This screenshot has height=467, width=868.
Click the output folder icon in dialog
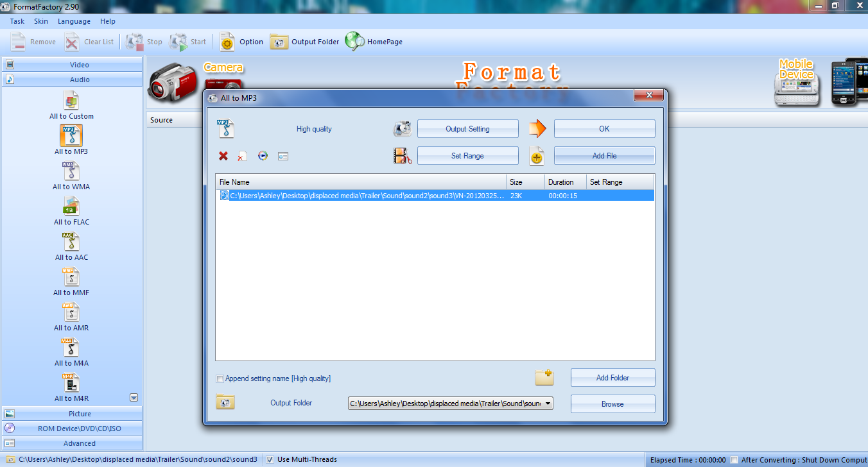point(225,402)
